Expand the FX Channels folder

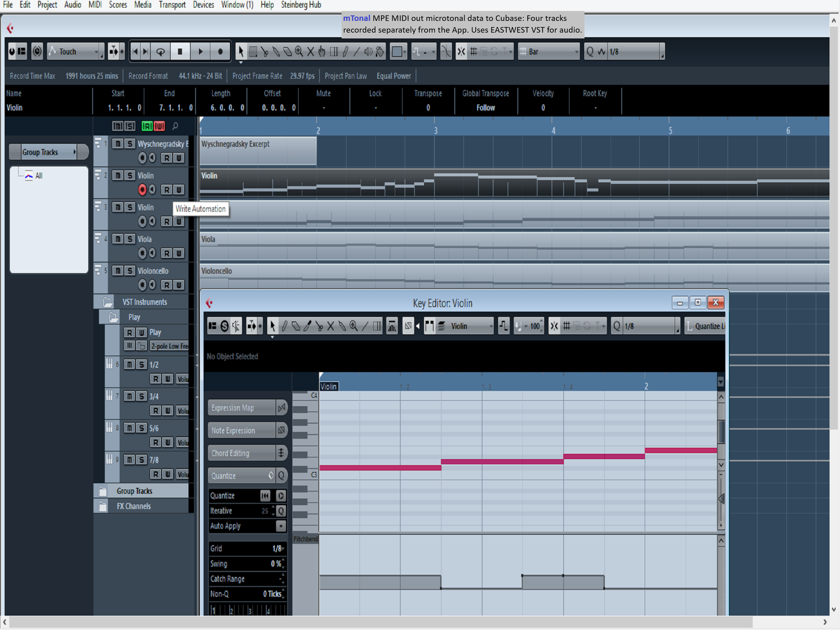pos(102,507)
